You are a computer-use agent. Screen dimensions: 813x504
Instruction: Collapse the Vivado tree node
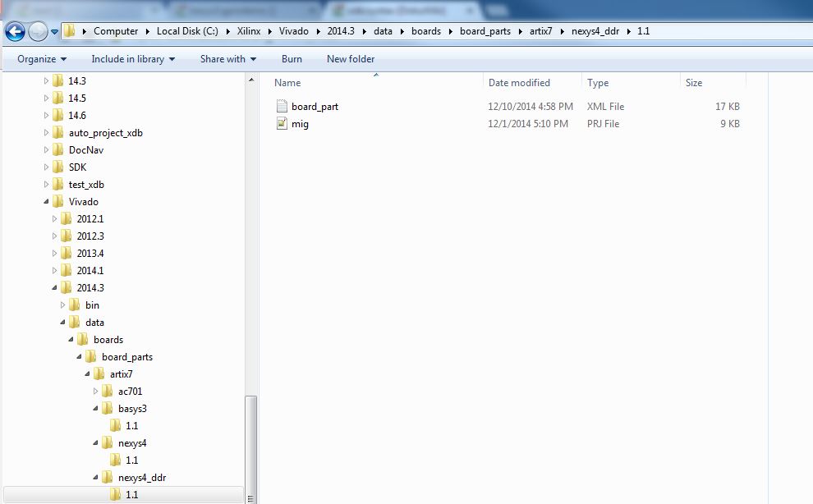[46, 201]
